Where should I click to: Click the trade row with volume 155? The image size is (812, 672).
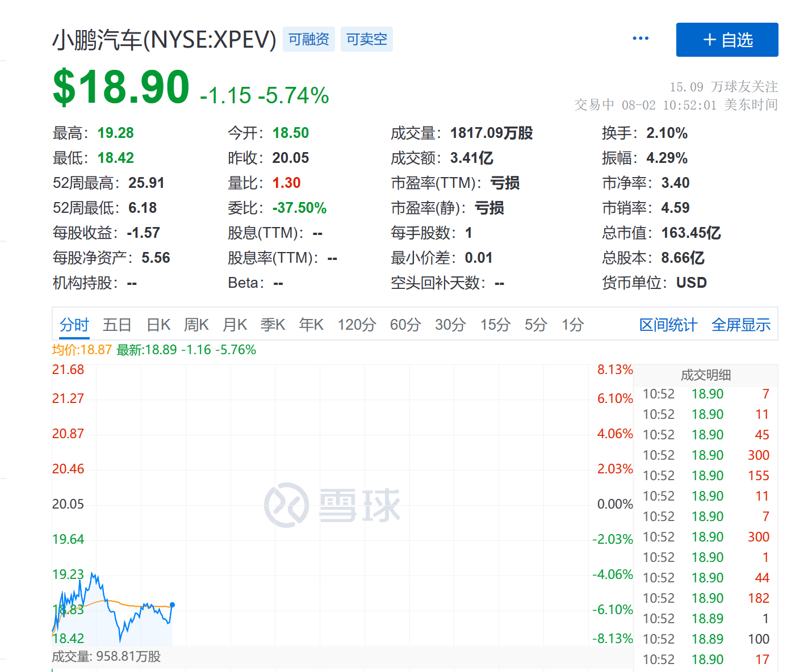pos(706,476)
